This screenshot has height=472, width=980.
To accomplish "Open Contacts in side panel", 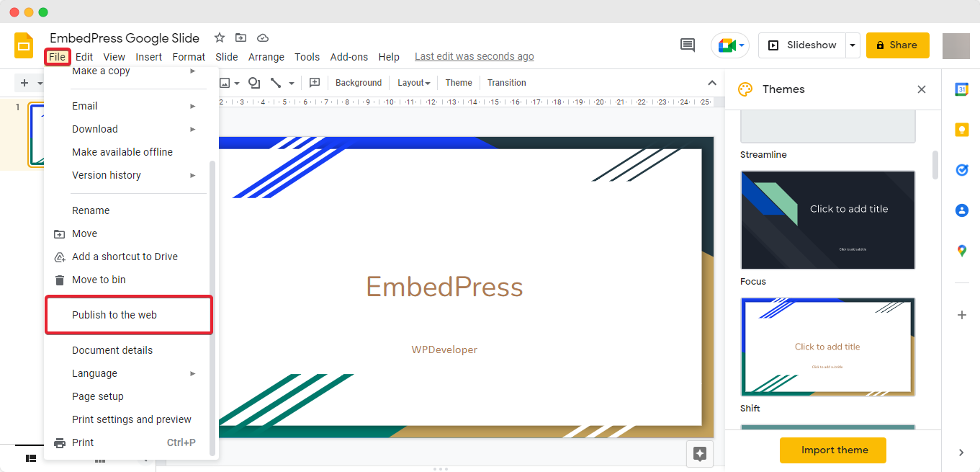I will (x=961, y=210).
